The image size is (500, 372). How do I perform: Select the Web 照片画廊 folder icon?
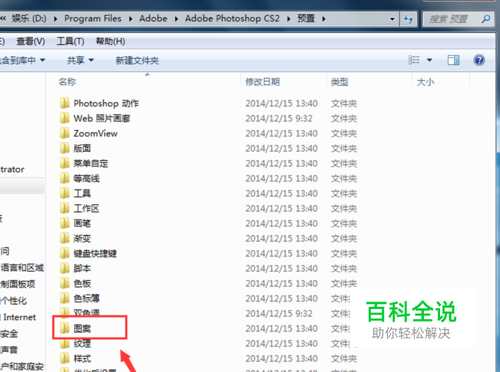[x=65, y=118]
